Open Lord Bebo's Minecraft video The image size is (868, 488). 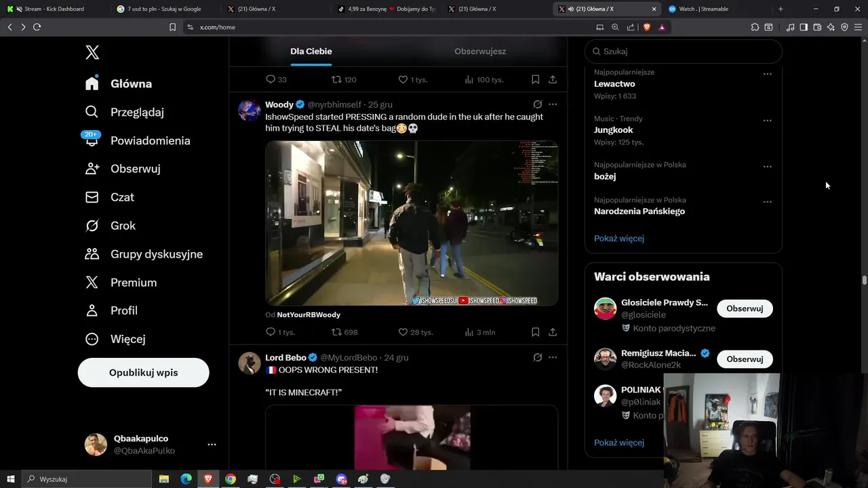pos(412,438)
